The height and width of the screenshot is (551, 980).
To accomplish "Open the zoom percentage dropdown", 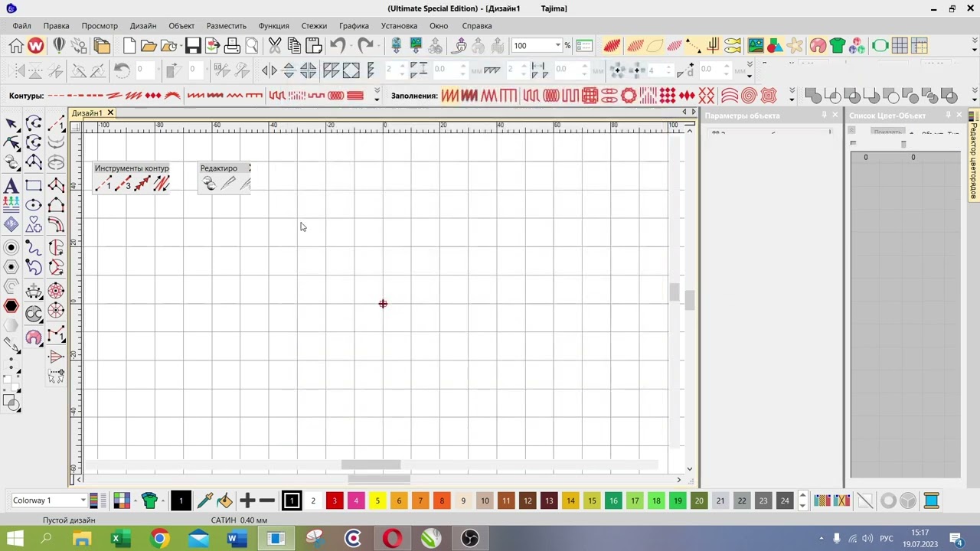I will tap(558, 46).
